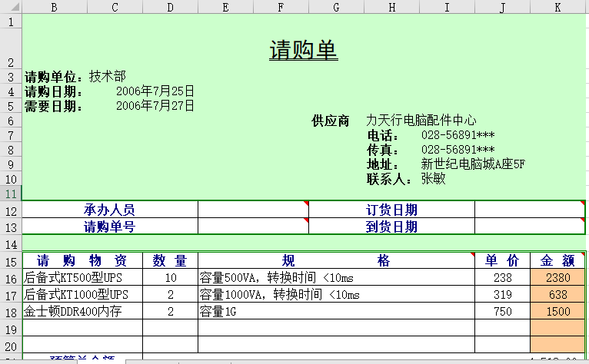Click the empty cell next to 承办人员
The width and height of the screenshot is (589, 364).
point(252,210)
